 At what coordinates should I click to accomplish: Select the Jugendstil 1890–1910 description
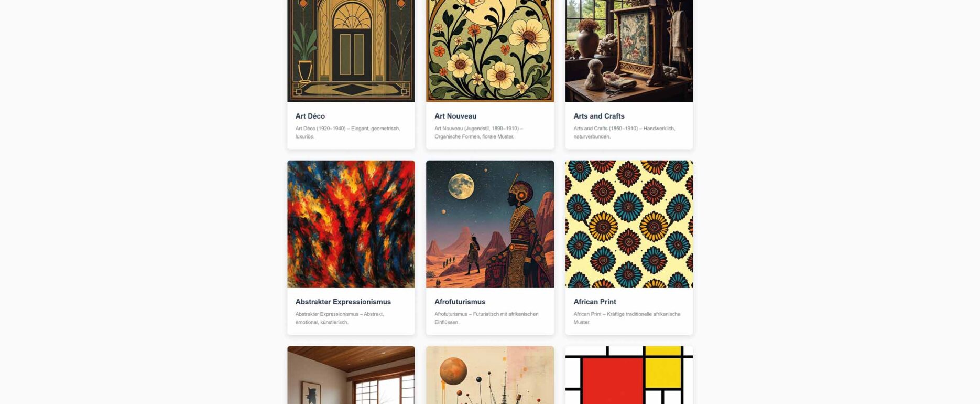[x=479, y=132]
